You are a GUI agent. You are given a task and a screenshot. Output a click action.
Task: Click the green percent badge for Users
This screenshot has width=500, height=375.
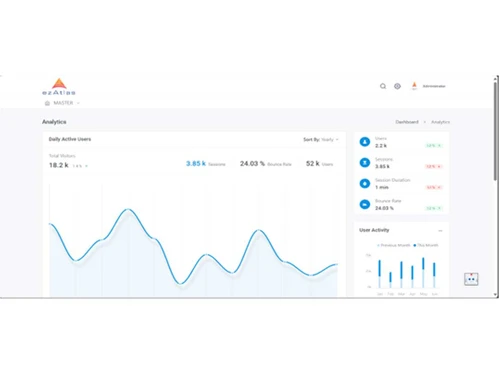click(434, 146)
